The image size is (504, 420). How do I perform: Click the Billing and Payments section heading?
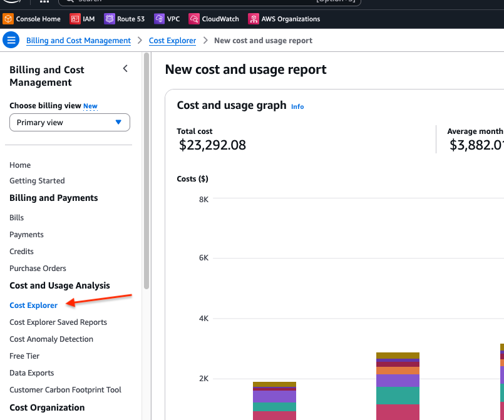click(x=54, y=198)
